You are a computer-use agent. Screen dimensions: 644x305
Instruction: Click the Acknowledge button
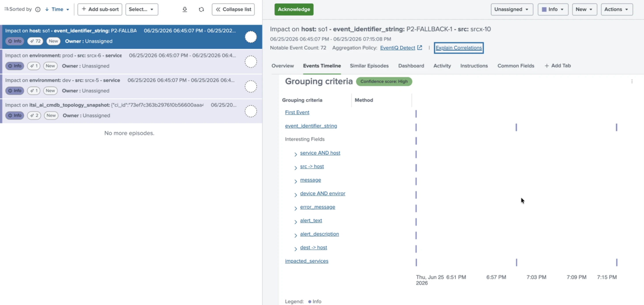pyautogui.click(x=294, y=9)
